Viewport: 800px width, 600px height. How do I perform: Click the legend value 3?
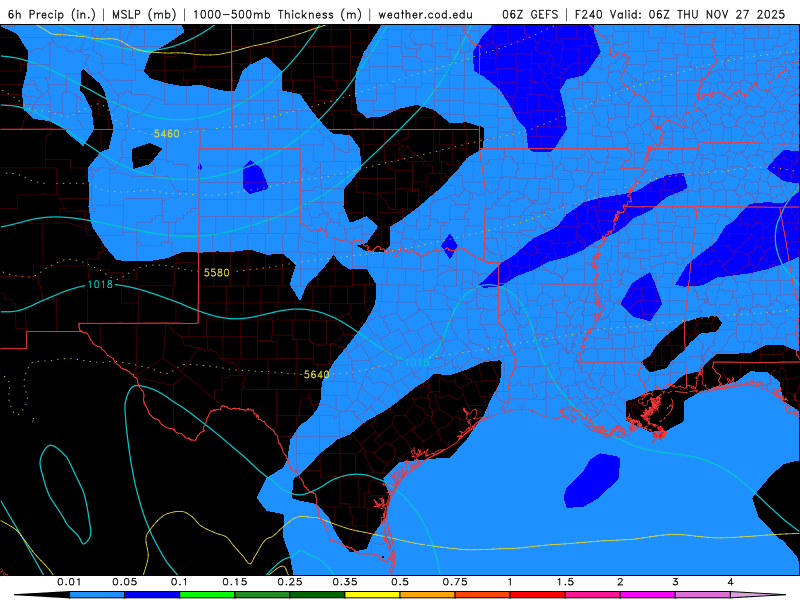pyautogui.click(x=676, y=582)
